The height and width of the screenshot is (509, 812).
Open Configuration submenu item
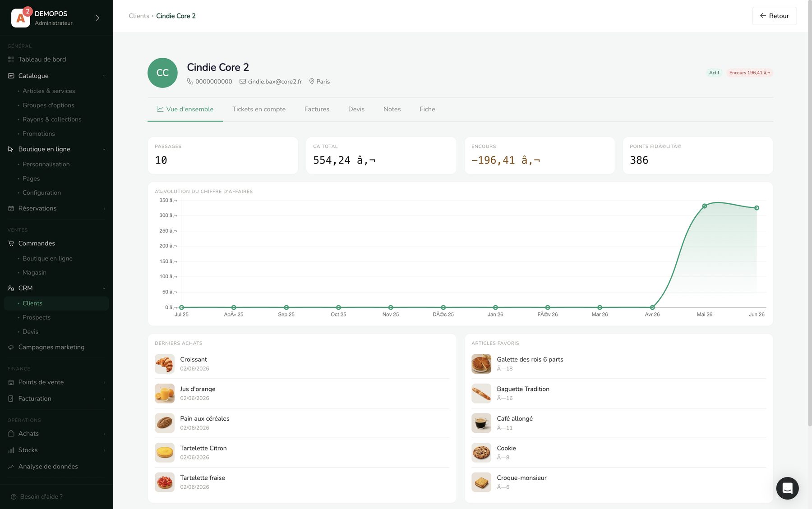42,193
